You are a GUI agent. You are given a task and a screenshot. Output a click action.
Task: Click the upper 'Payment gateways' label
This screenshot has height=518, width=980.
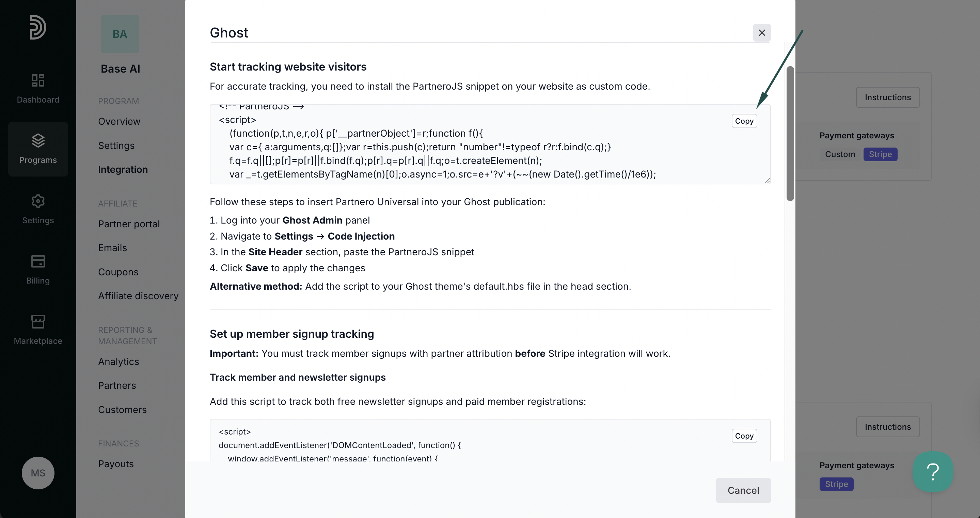coord(857,136)
